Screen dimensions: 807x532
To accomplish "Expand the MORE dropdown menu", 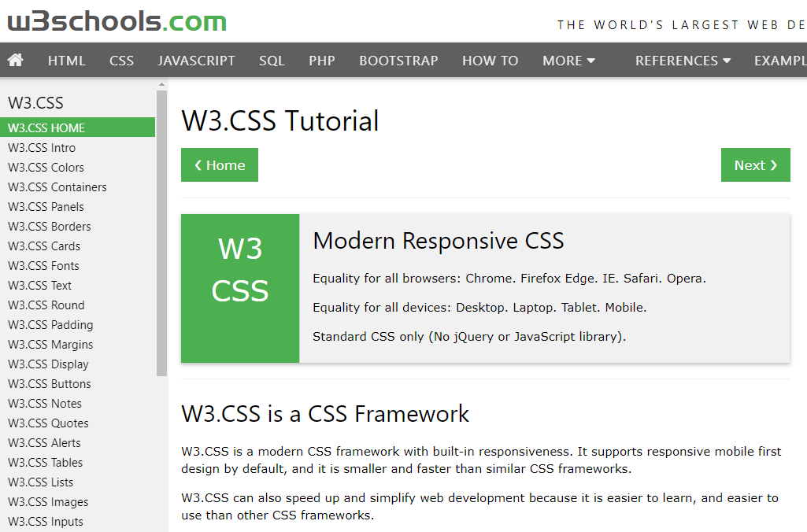I will tap(568, 61).
